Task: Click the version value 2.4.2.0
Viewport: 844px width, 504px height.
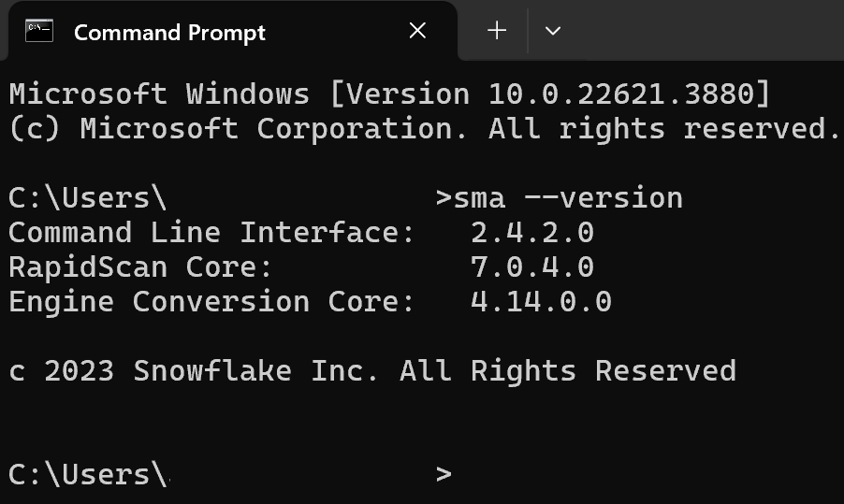Action: 532,232
